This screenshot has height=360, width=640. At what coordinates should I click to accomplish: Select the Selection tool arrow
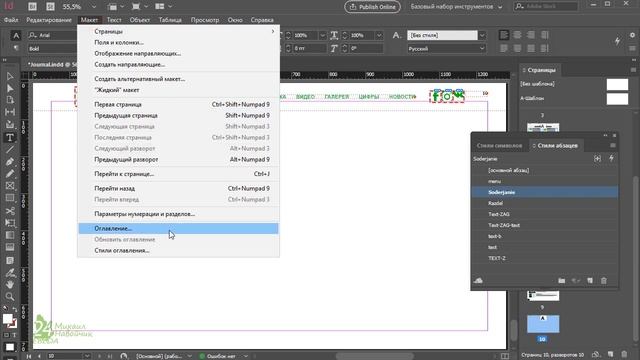(10, 76)
